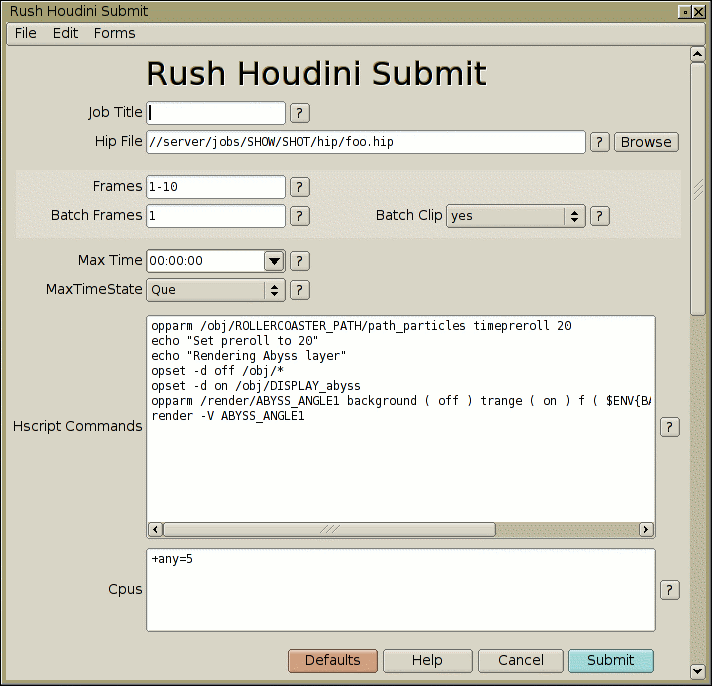Submit the Houdini render job
This screenshot has width=712, height=686.
611,660
